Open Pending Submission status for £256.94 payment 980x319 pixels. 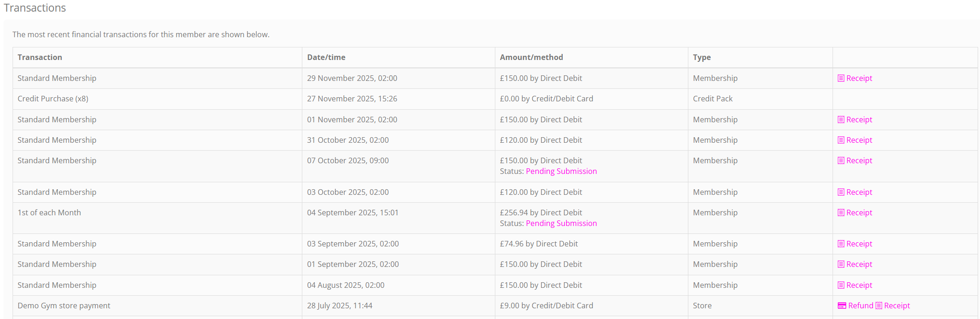tap(561, 223)
